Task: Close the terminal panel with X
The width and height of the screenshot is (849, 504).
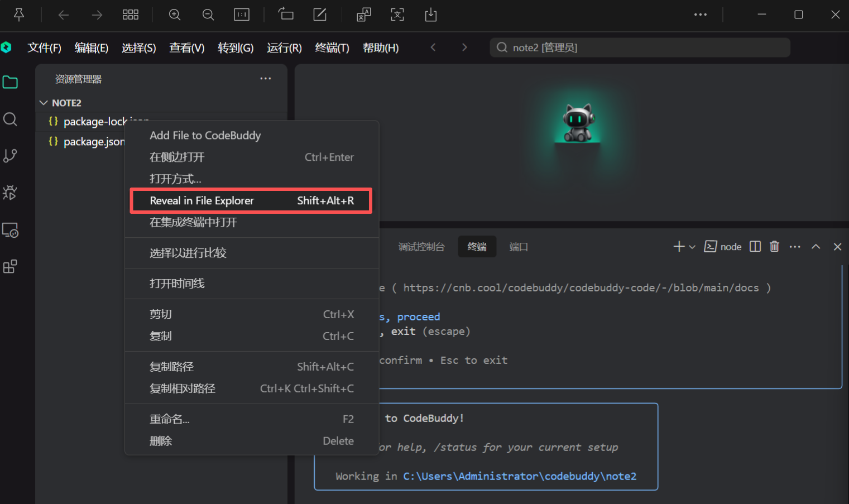Action: (837, 247)
